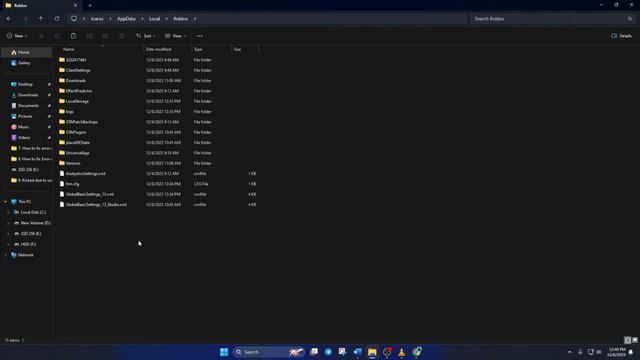The height and width of the screenshot is (360, 640).
Task: Open the Task View icon on taskbar
Action: coord(314,352)
